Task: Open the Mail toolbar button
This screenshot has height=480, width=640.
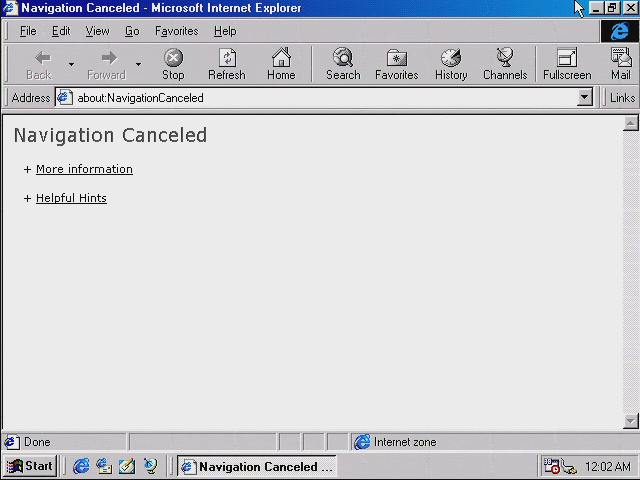Action: click(x=621, y=64)
